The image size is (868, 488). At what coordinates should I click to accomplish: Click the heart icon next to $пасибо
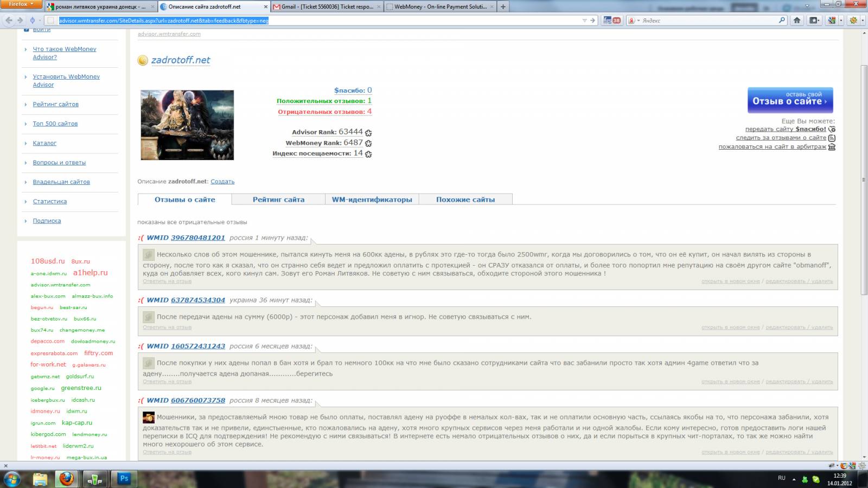(832, 129)
